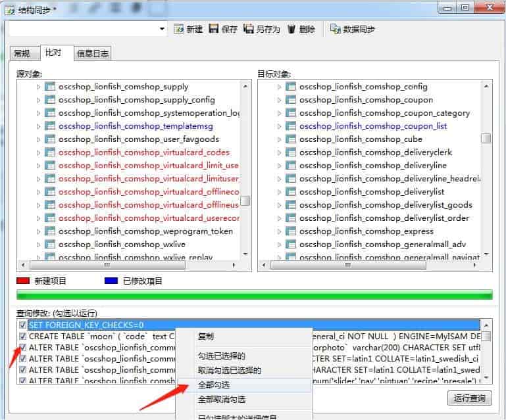Image resolution: width=506 pixels, height=420 pixels.
Task: Click table icon of comshop_cube
Action: pyautogui.click(x=291, y=139)
